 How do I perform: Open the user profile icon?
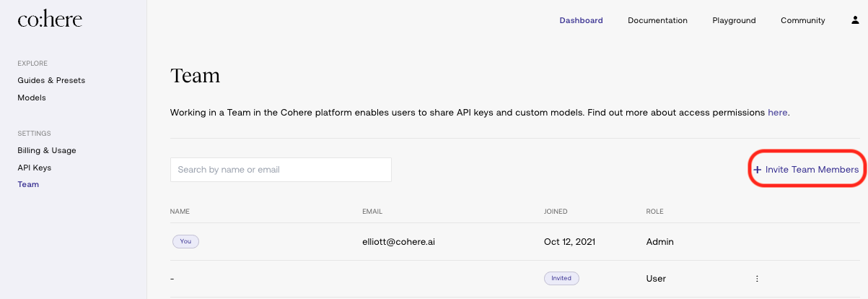point(855,20)
